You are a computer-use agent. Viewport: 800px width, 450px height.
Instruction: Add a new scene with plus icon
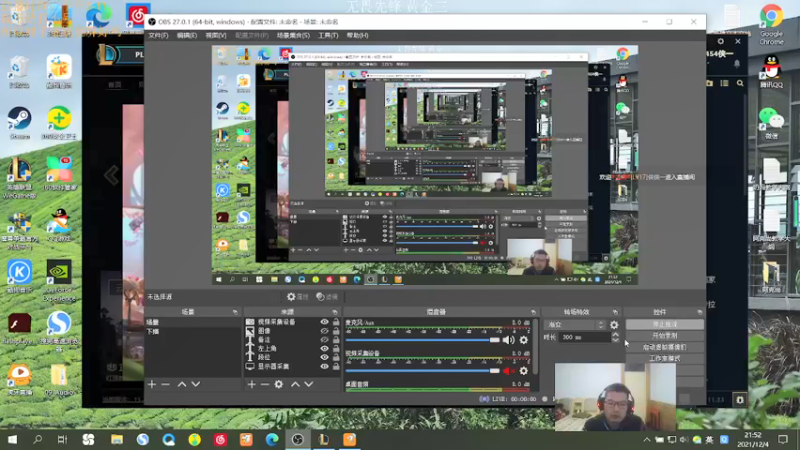pyautogui.click(x=152, y=384)
